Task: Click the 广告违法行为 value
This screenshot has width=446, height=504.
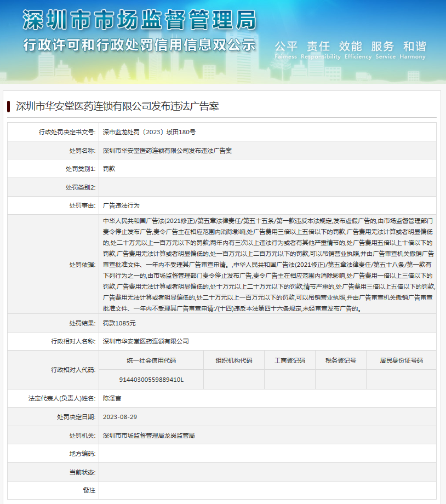Action: pyautogui.click(x=121, y=206)
